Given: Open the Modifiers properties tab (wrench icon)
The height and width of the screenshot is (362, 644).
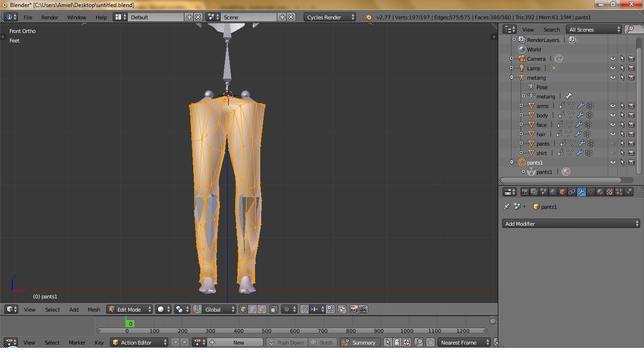Looking at the screenshot, I should (581, 192).
